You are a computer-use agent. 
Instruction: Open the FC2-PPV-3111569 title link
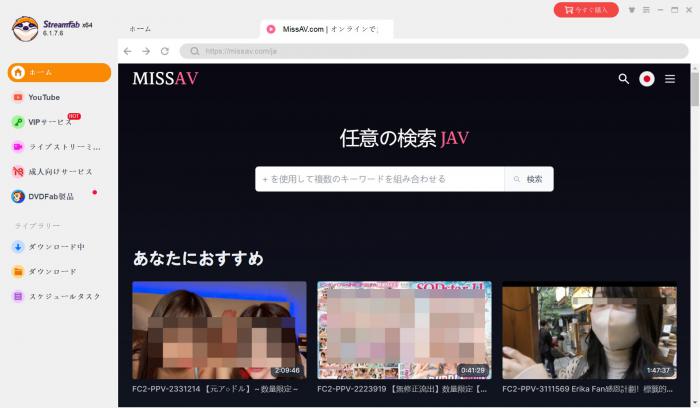[x=587, y=389]
